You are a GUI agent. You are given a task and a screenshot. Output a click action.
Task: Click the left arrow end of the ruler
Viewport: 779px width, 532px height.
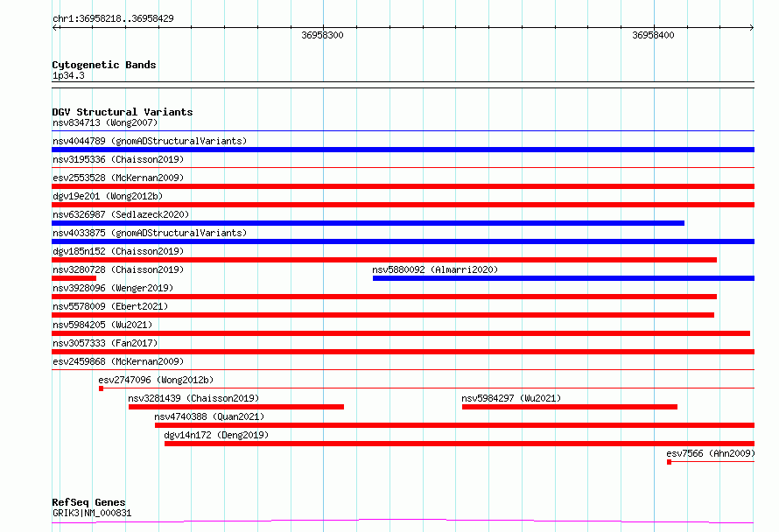click(x=55, y=27)
